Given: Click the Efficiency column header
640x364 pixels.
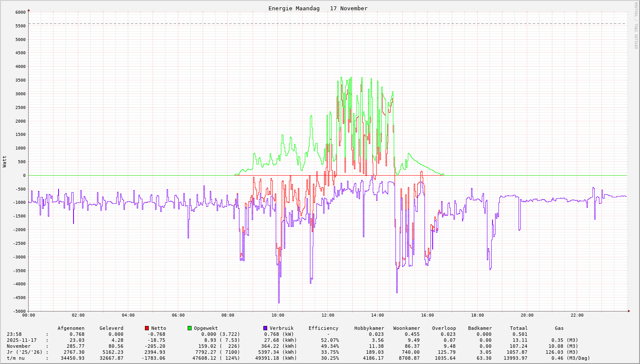Looking at the screenshot, I should coord(323,328).
